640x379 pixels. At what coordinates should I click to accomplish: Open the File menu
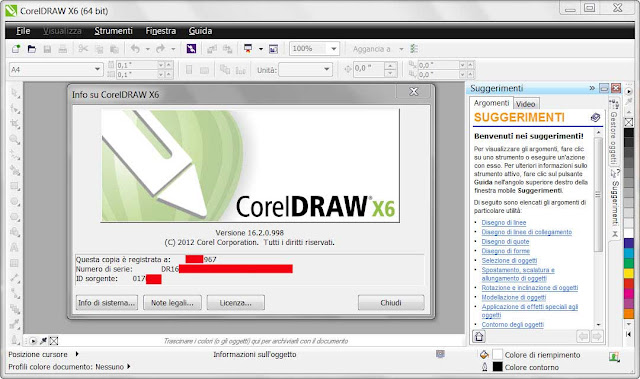click(x=23, y=31)
